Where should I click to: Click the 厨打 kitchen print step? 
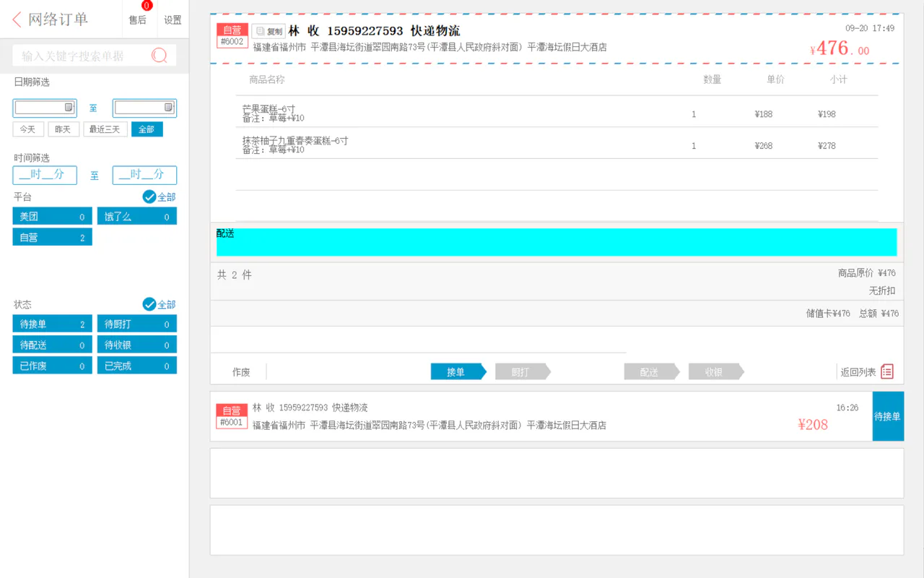(x=523, y=371)
